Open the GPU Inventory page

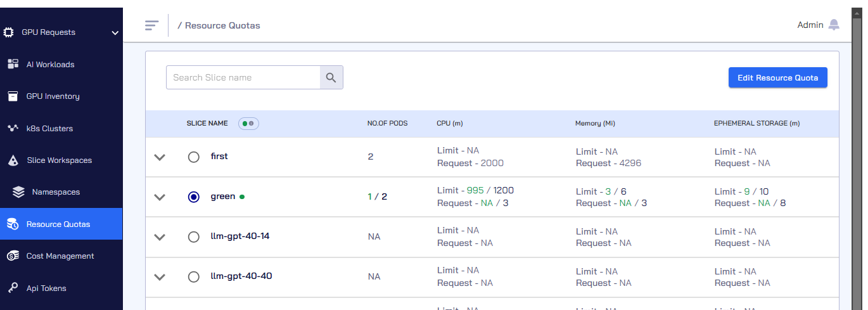point(61,96)
